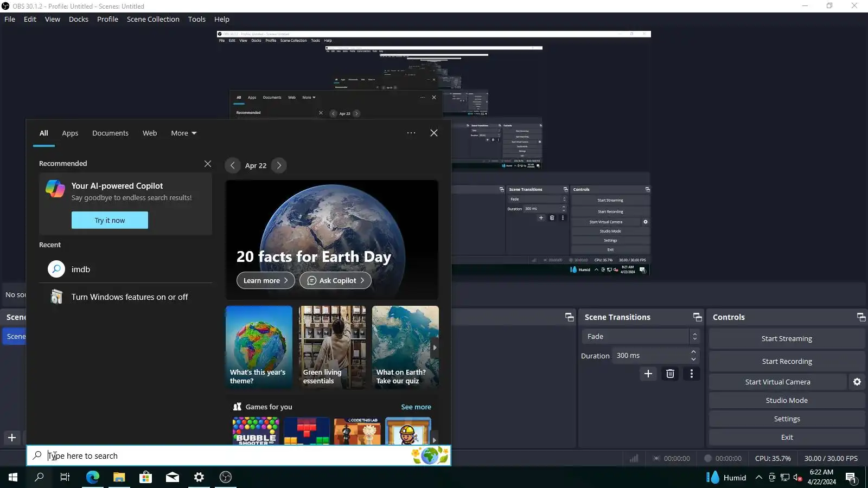
Task: Open the Fade transition dropdown
Action: pos(640,336)
